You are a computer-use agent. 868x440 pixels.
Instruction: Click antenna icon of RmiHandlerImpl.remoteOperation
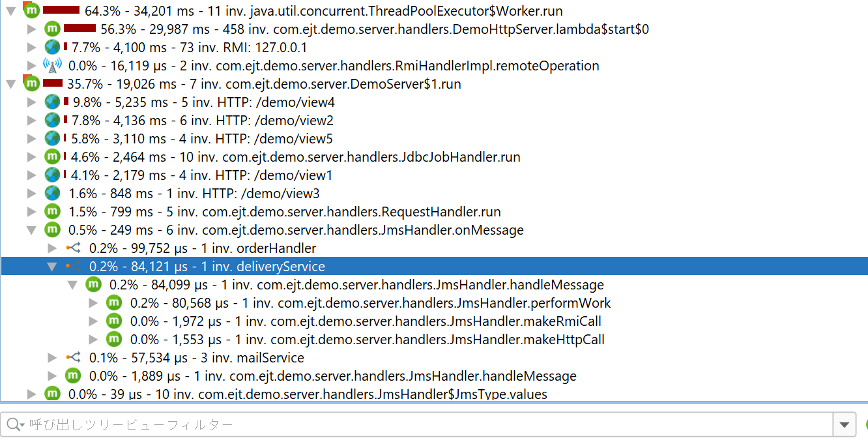tap(52, 66)
